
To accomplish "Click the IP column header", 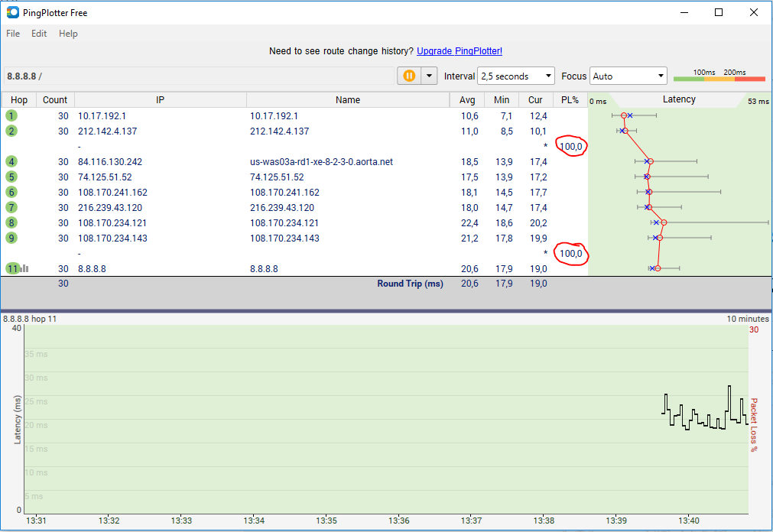I will coord(161,99).
